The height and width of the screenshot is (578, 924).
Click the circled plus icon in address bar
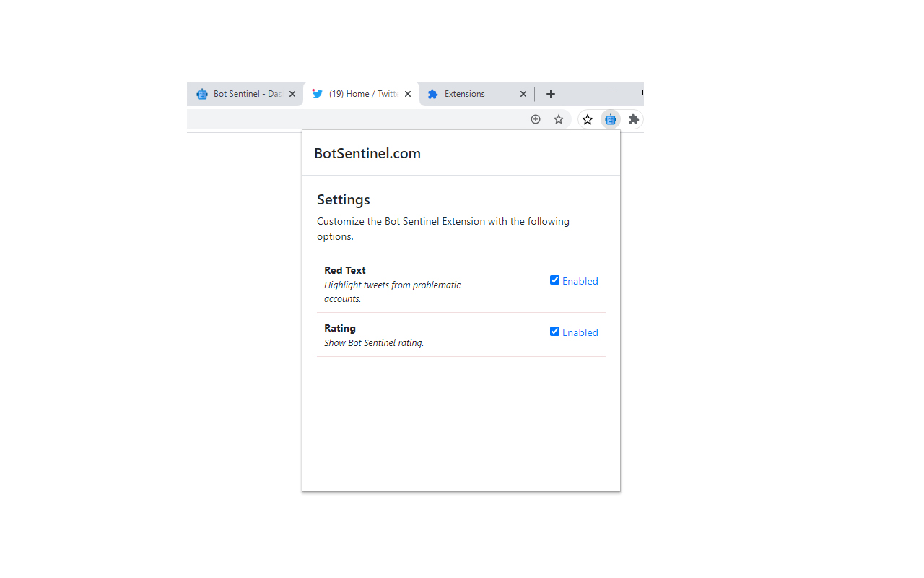pyautogui.click(x=536, y=119)
